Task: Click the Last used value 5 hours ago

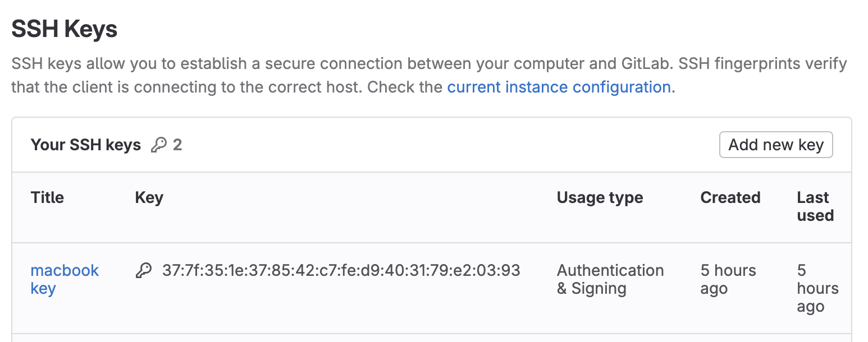Action: tap(817, 288)
